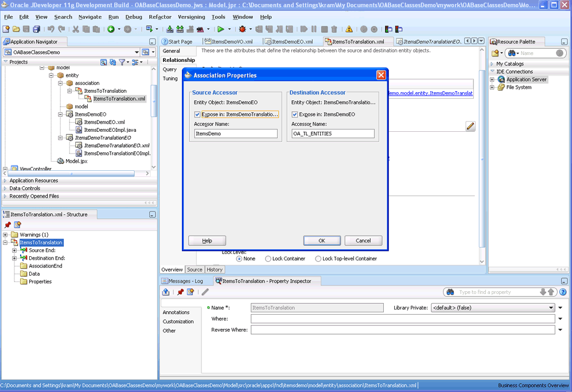This screenshot has width=572, height=392.
Task: Click the filter funnel icon in Projects
Action: tap(122, 62)
